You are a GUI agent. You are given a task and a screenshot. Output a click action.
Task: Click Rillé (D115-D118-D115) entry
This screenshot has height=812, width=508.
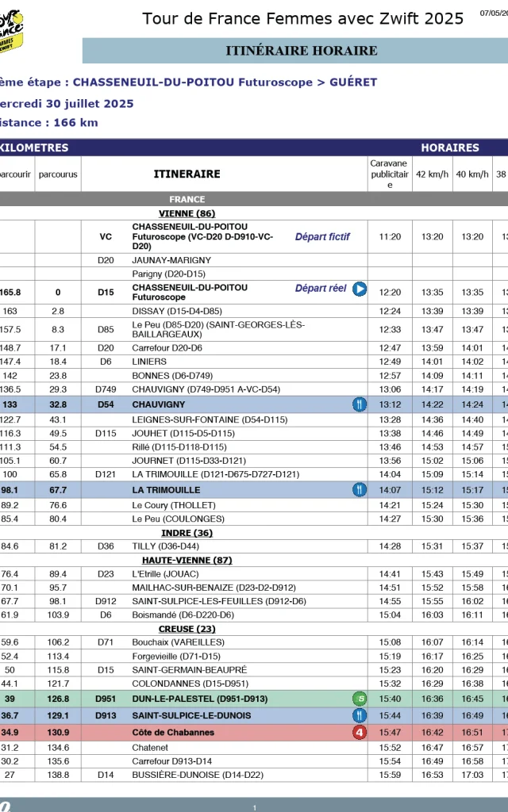179,447
